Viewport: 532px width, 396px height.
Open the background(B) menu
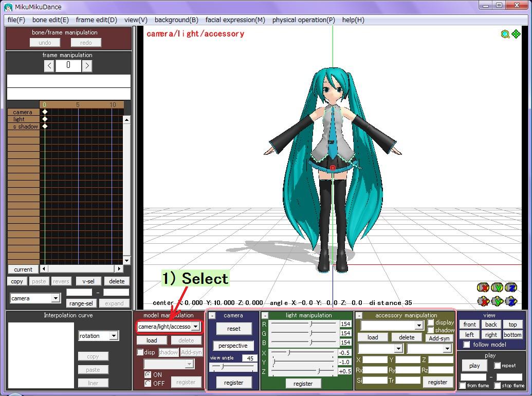(x=176, y=20)
